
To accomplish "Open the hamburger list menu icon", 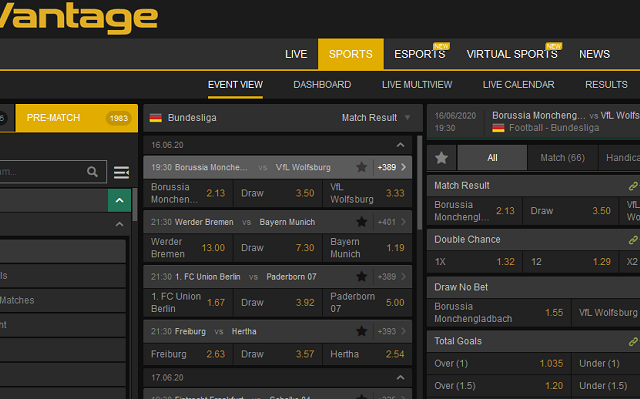I will click(x=121, y=172).
